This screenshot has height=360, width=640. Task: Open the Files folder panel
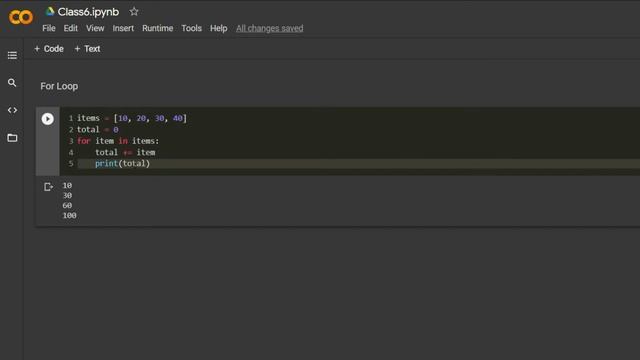tap(12, 138)
